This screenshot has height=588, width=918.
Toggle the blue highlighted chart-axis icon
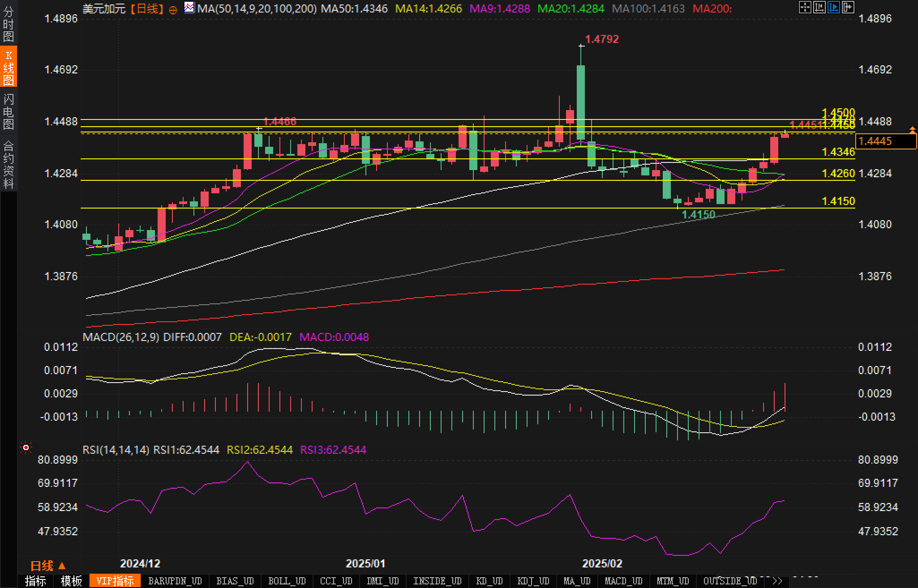click(x=834, y=7)
